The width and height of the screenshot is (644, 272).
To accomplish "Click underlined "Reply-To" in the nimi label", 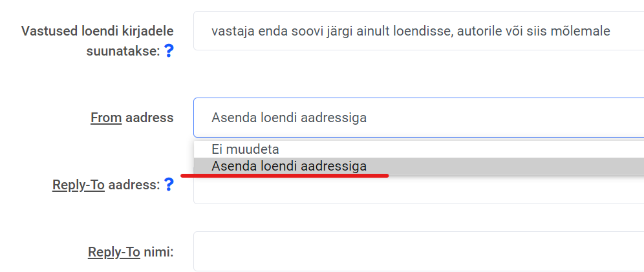I will click(114, 252).
